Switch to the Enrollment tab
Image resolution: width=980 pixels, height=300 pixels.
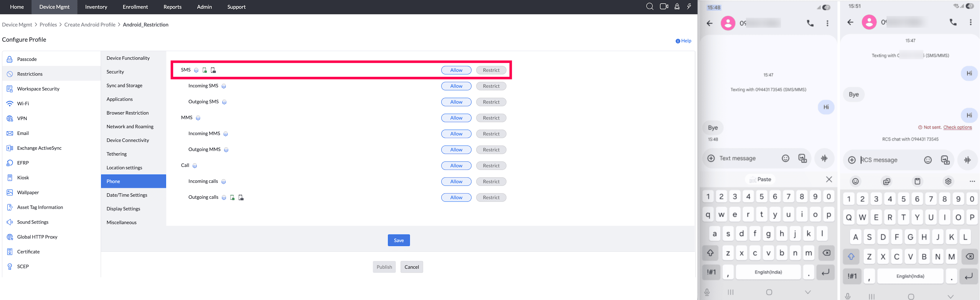pyautogui.click(x=135, y=7)
